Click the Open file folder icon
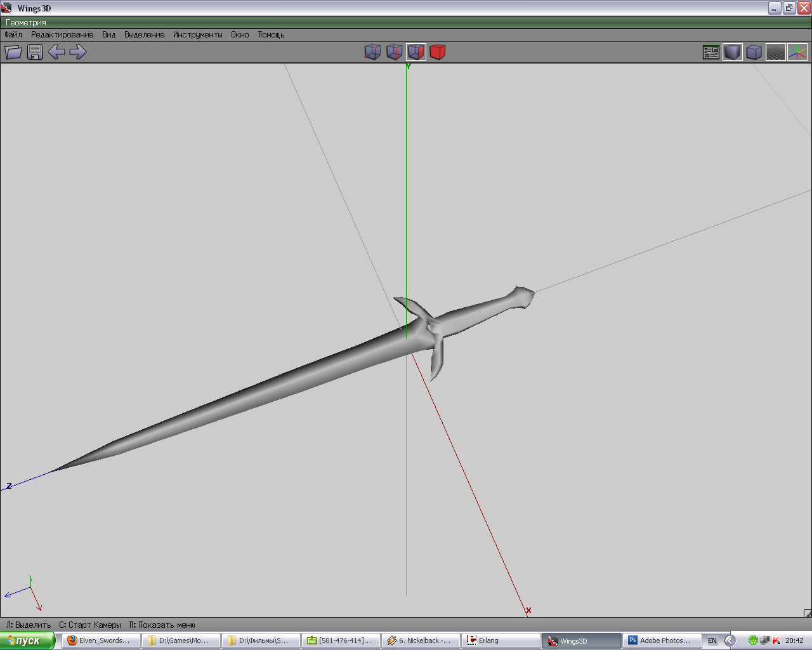 (13, 52)
